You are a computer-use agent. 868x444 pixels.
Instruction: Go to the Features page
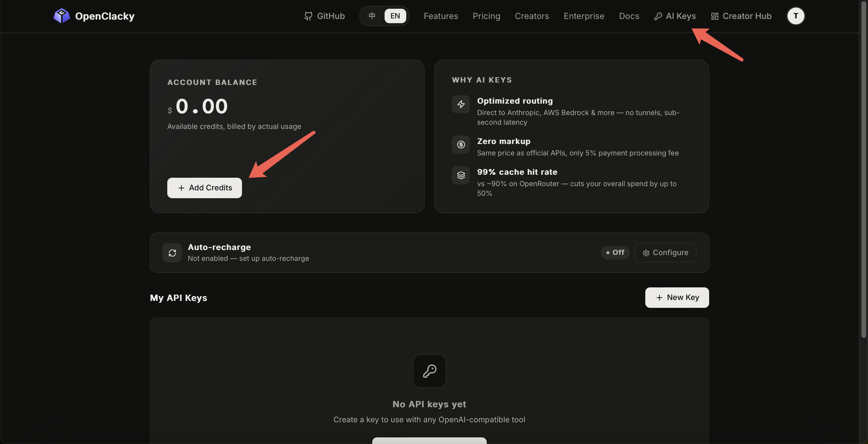441,16
